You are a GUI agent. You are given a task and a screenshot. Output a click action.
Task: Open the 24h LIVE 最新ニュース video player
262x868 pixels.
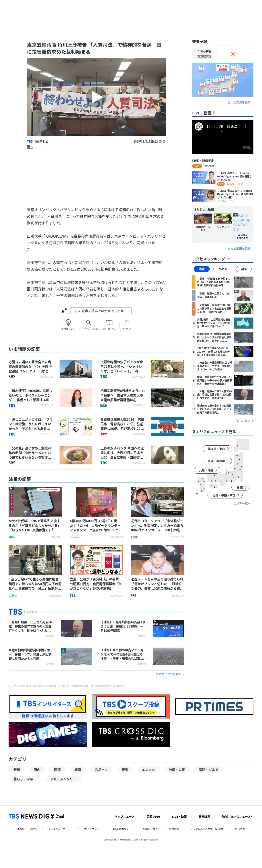coord(223,137)
